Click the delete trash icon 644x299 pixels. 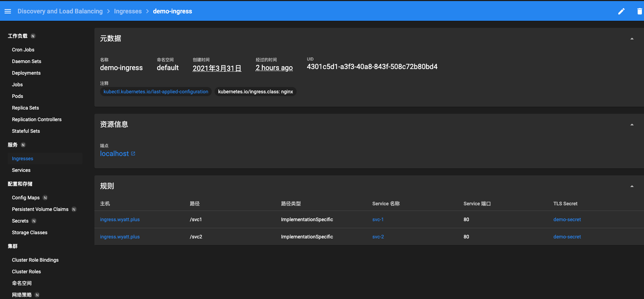639,11
